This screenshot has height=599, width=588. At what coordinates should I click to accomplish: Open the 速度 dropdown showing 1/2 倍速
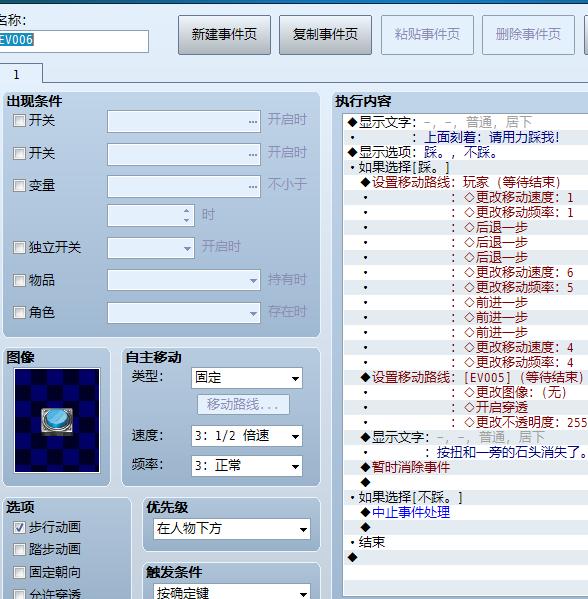tap(247, 436)
